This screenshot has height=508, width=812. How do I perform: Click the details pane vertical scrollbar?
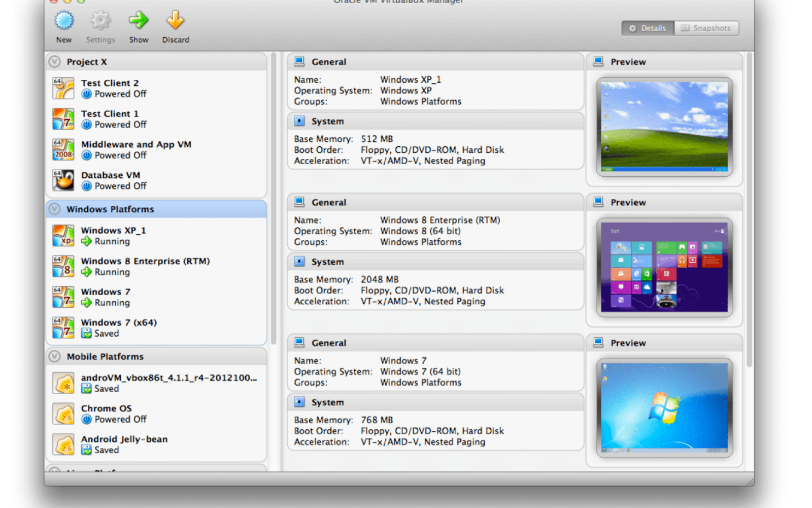[749, 208]
